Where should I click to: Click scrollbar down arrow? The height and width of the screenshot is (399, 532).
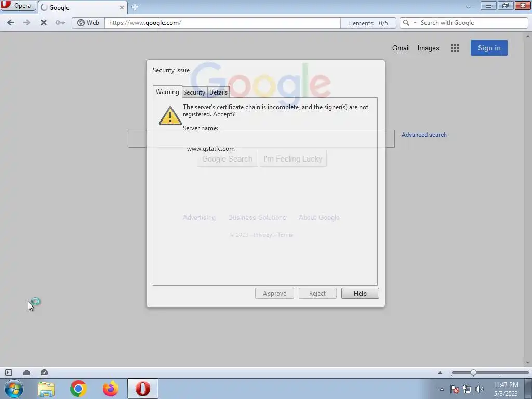pyautogui.click(x=528, y=363)
